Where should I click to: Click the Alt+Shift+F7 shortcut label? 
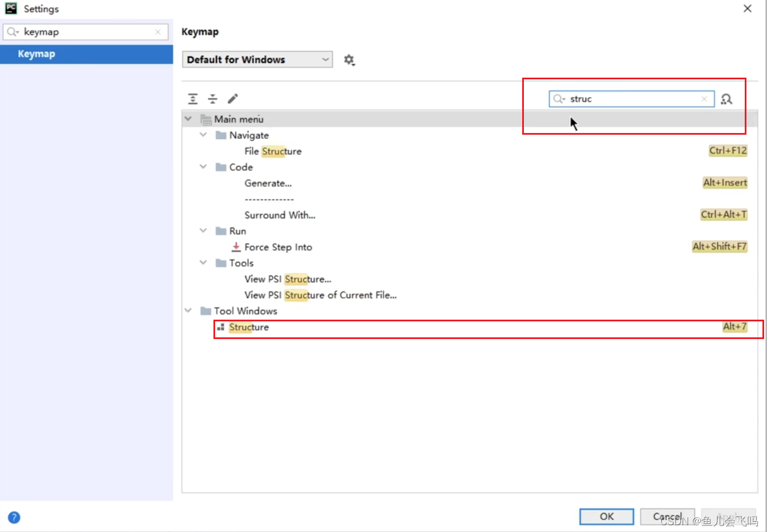click(x=720, y=247)
